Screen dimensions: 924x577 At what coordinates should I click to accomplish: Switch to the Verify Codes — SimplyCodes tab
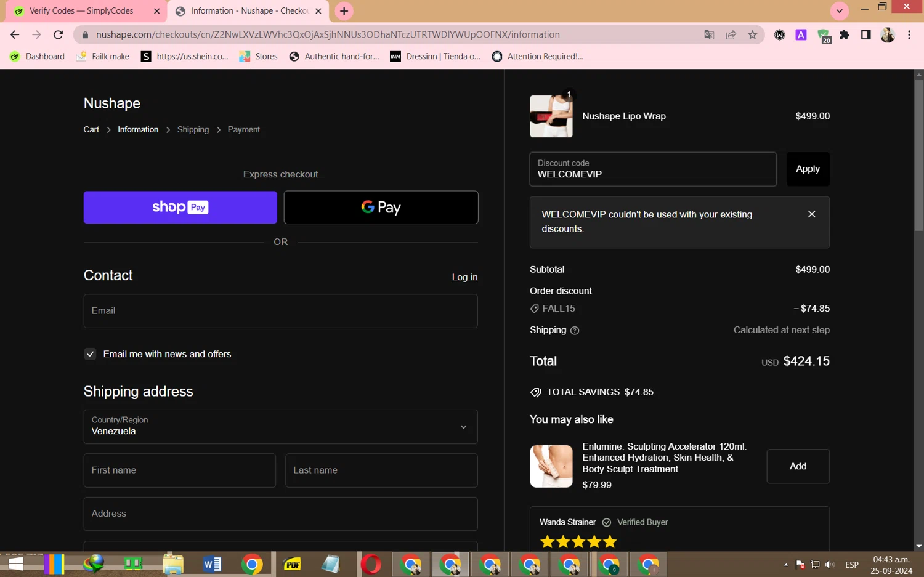pos(87,11)
